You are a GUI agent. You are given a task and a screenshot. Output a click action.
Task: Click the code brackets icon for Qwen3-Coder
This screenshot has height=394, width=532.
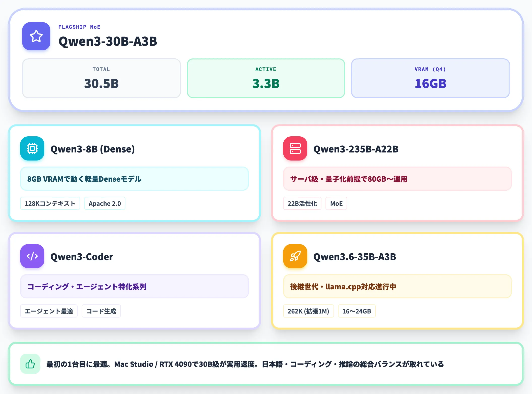click(32, 256)
